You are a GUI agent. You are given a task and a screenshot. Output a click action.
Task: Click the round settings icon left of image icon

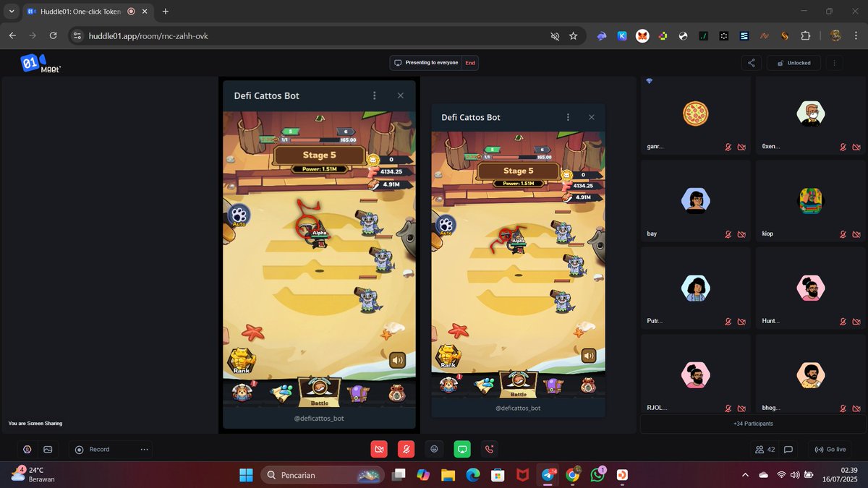27,449
